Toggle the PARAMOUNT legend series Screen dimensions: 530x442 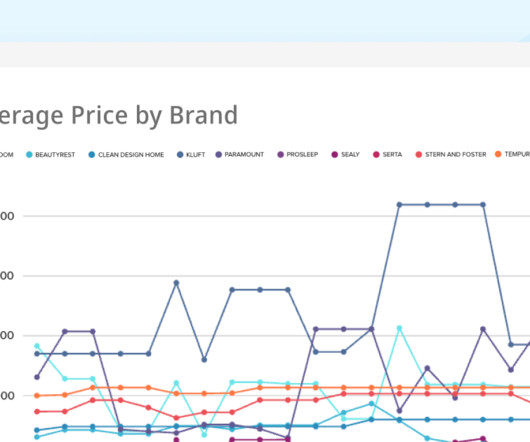click(x=240, y=154)
